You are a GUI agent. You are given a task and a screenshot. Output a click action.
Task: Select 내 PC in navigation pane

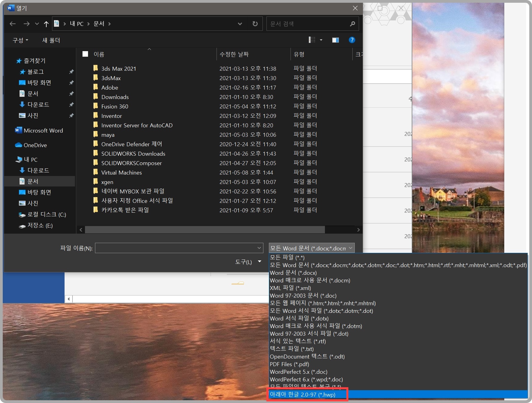point(30,159)
